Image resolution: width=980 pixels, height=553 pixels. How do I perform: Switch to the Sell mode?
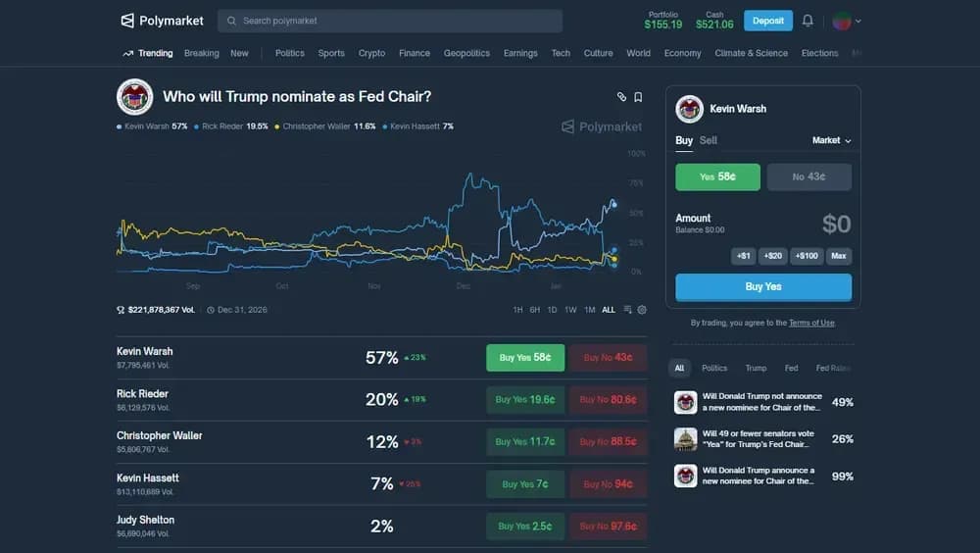[x=709, y=140]
